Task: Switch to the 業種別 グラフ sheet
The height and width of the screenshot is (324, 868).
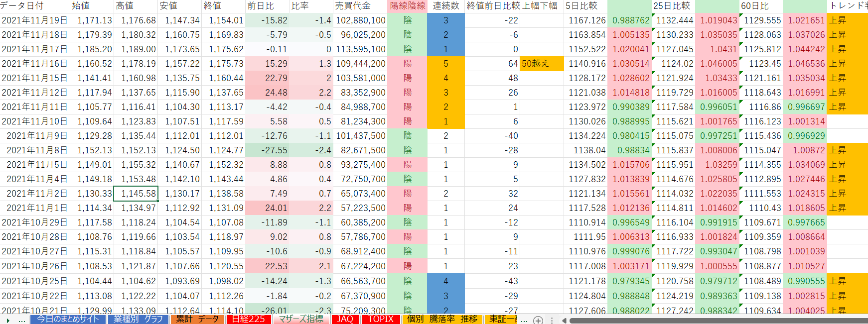Action: 138,320
